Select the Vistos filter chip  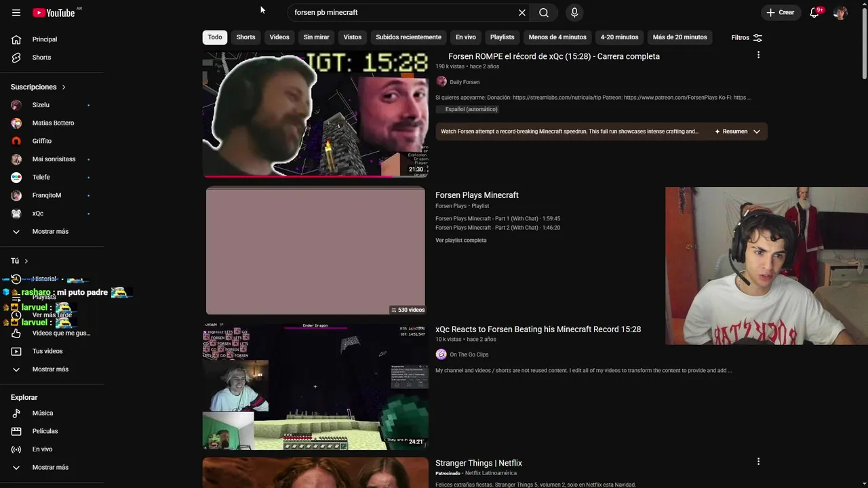point(353,37)
